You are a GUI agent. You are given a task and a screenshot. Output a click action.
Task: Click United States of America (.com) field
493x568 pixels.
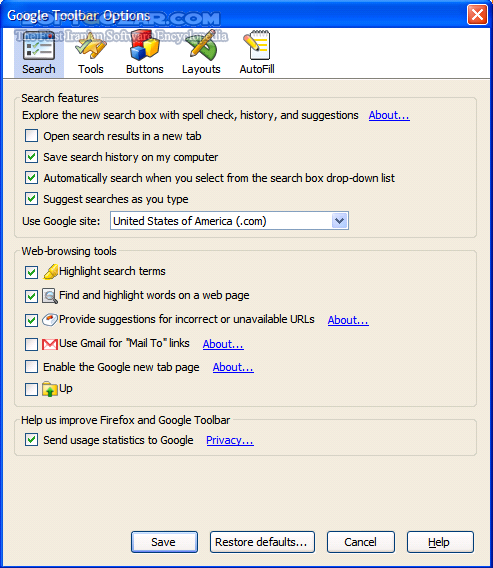[229, 221]
